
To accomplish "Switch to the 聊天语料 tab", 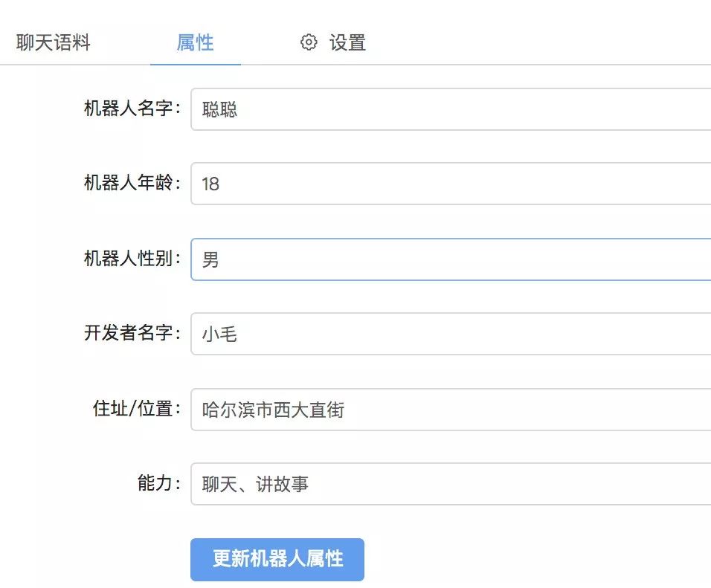I will coord(54,42).
